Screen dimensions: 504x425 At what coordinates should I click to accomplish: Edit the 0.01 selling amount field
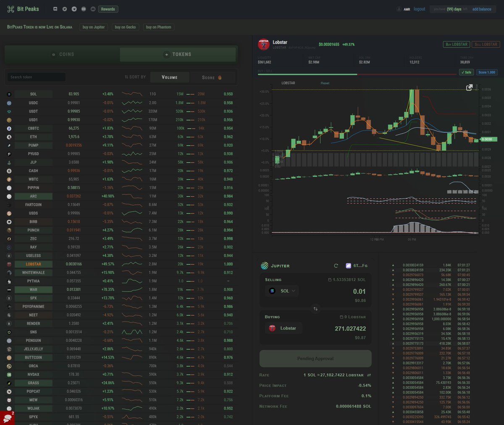pyautogui.click(x=359, y=291)
